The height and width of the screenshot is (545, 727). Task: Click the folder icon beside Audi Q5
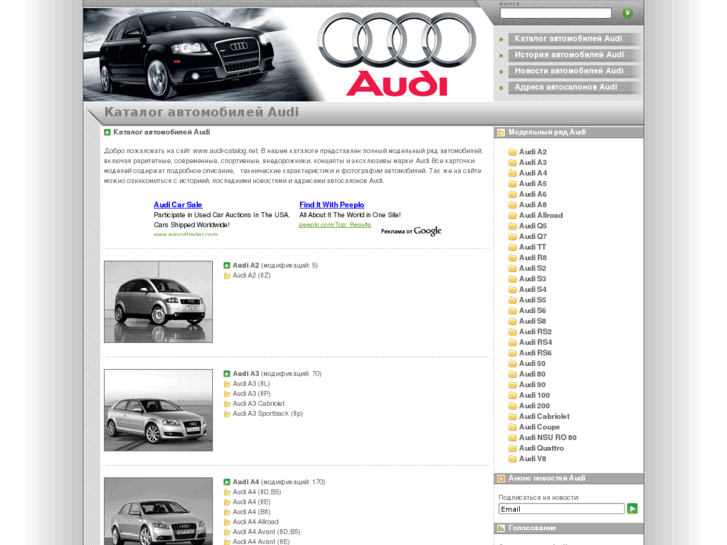tap(512, 226)
